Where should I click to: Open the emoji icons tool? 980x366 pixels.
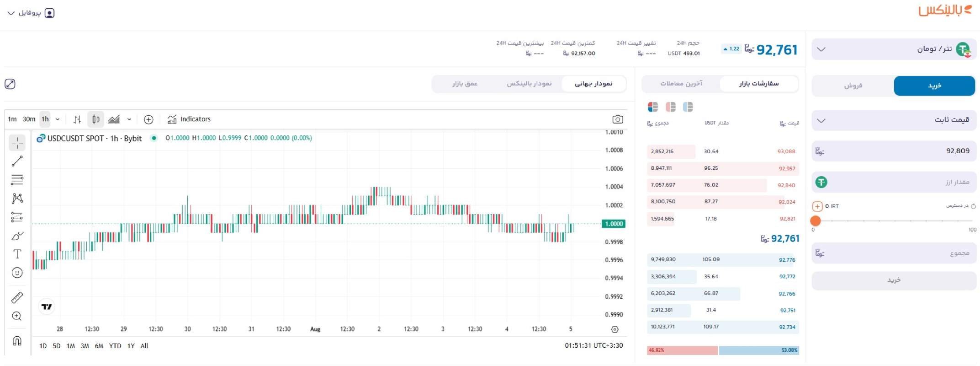point(17,273)
